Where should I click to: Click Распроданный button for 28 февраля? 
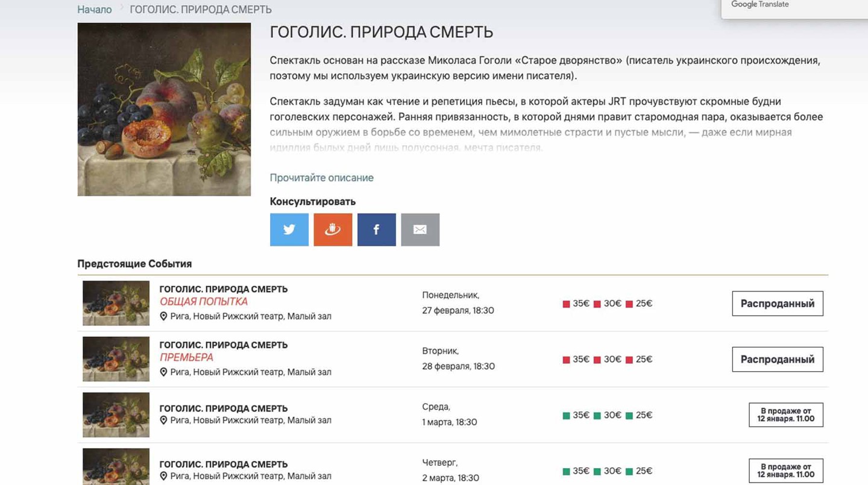point(778,359)
